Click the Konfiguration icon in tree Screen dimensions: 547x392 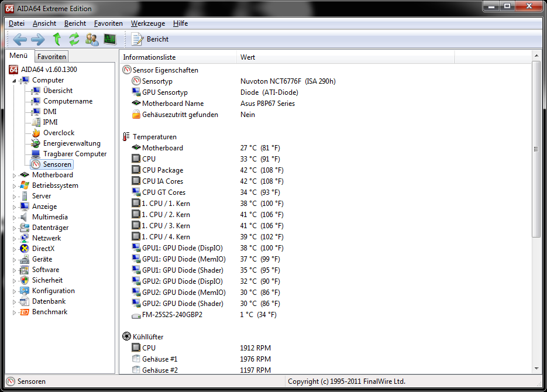pos(25,291)
